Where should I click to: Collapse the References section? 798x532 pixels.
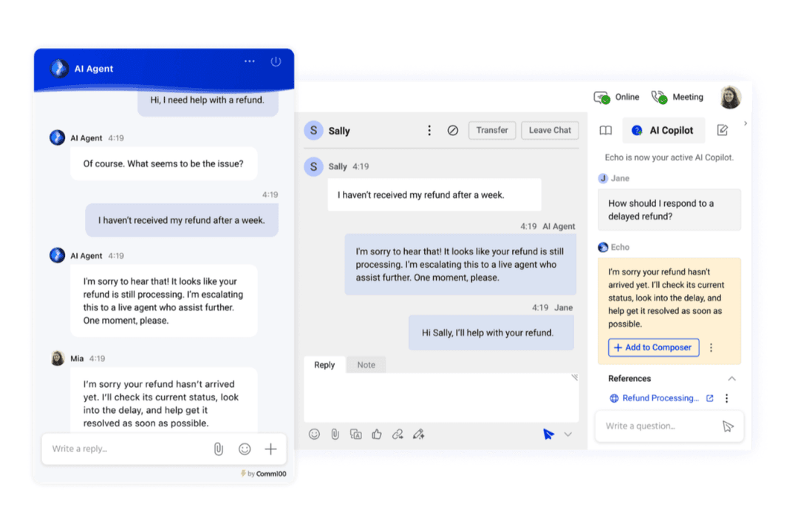pos(731,379)
